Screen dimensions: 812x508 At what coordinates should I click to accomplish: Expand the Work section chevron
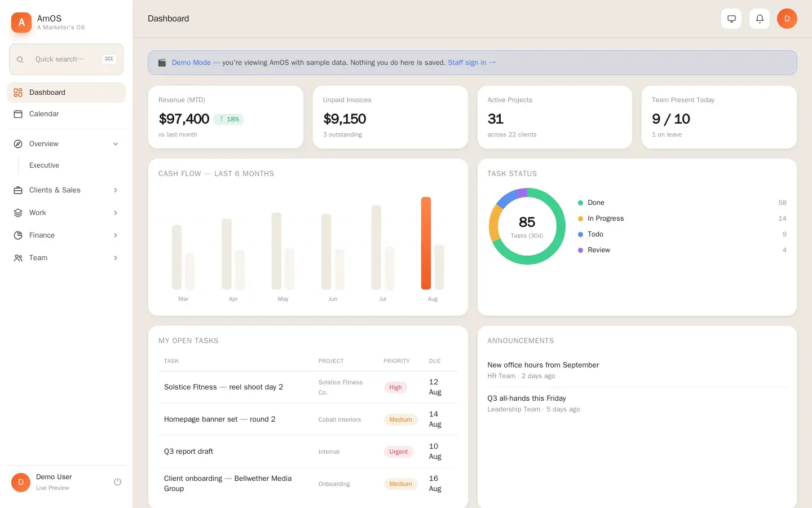coord(116,213)
